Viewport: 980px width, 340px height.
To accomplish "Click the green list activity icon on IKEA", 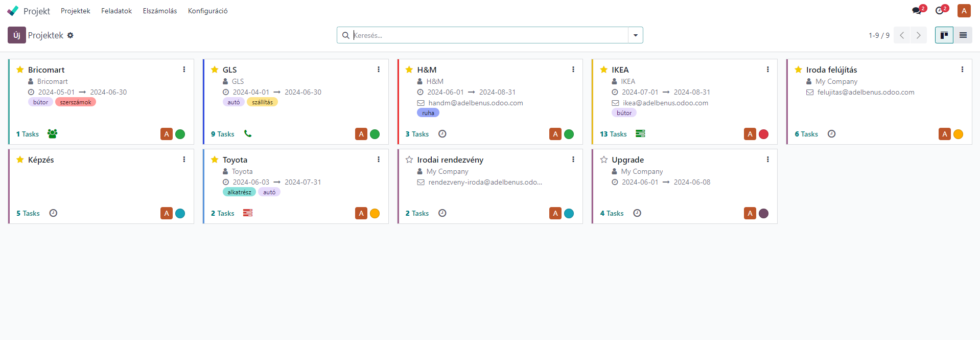I will coord(640,133).
